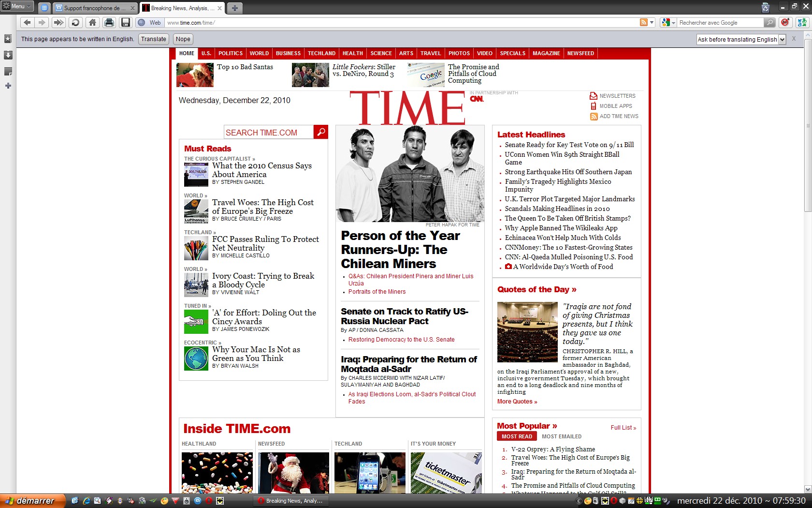Click the address bar showing www.time.com/time/

tap(401, 22)
